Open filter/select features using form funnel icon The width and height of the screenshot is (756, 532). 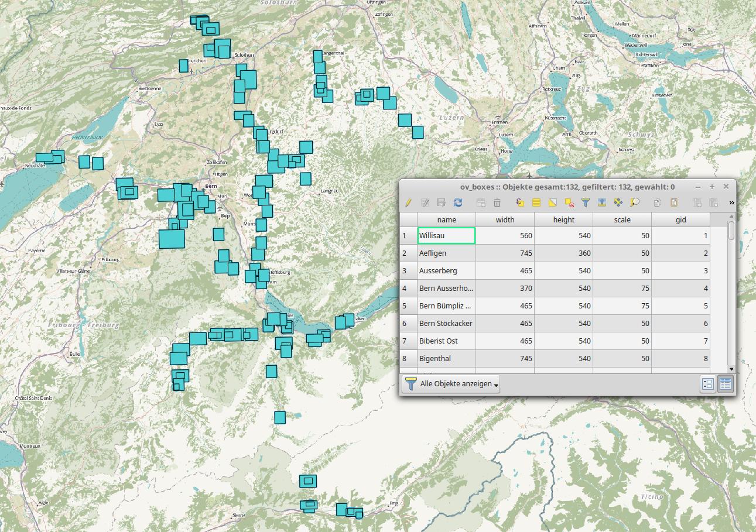[x=585, y=202]
